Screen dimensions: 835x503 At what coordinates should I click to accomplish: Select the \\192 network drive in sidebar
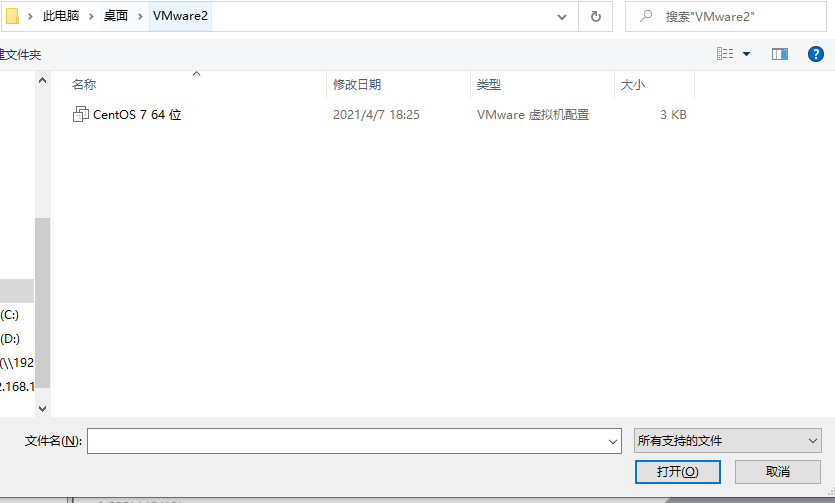click(x=17, y=362)
